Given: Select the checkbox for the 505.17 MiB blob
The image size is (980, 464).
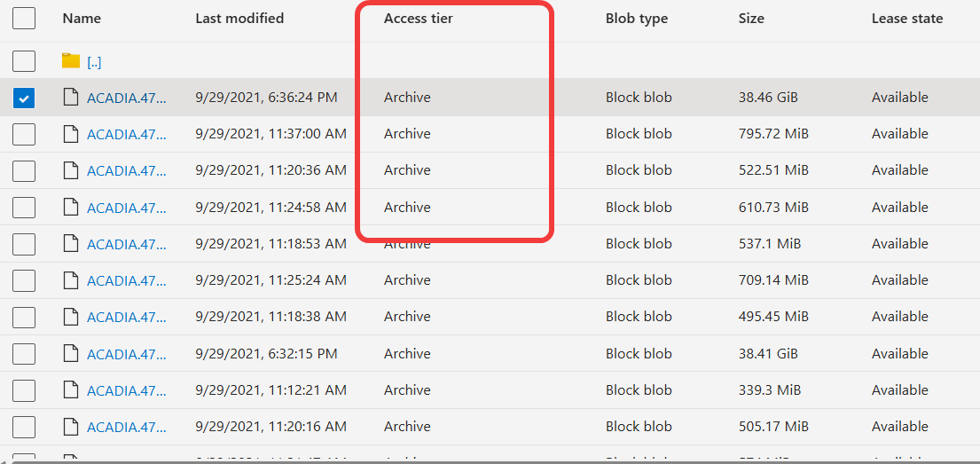Looking at the screenshot, I should (x=24, y=427).
